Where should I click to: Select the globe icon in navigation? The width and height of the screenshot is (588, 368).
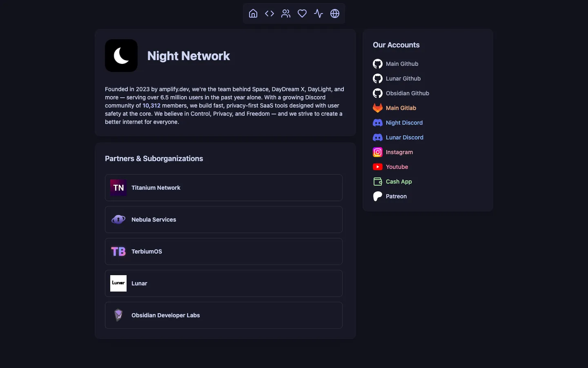335,13
